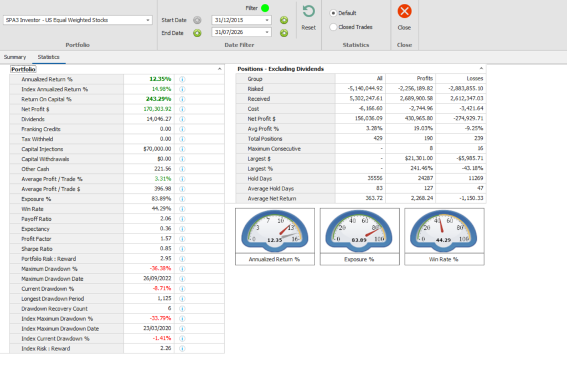Open info icon for Maximum Drawdown %

[x=182, y=269]
